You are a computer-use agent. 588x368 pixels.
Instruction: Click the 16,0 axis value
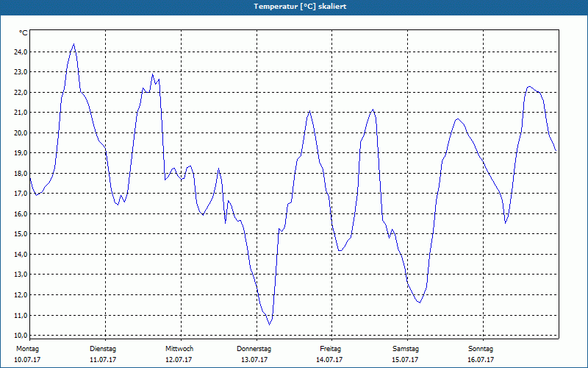point(21,214)
